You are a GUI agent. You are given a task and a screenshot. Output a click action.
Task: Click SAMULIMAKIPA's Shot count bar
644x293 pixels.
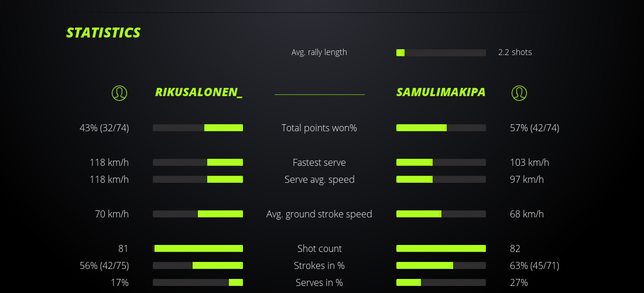(441, 248)
